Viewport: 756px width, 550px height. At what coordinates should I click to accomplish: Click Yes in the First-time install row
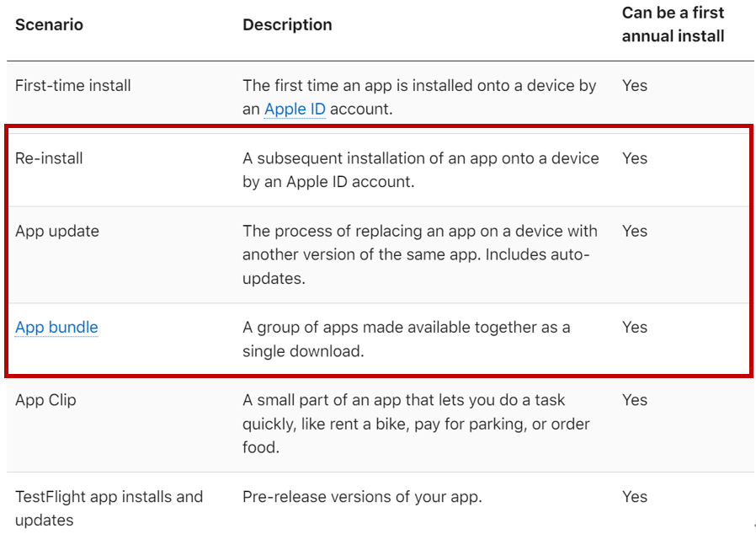point(635,85)
